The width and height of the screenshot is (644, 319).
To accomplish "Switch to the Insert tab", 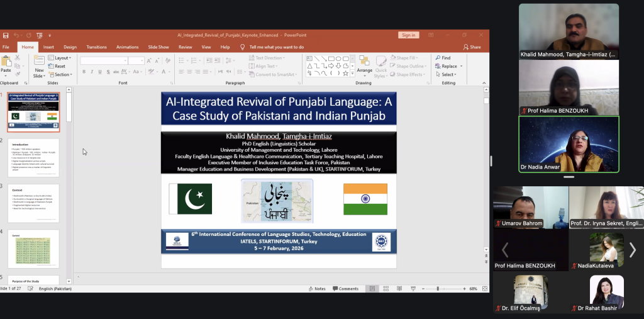I will click(x=48, y=47).
